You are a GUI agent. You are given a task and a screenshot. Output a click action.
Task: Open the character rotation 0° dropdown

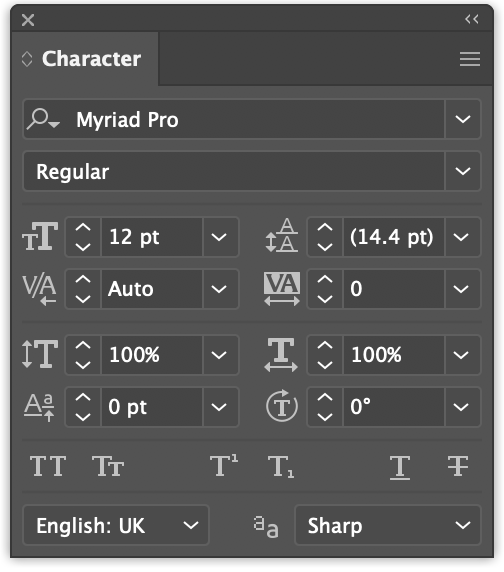tap(461, 407)
